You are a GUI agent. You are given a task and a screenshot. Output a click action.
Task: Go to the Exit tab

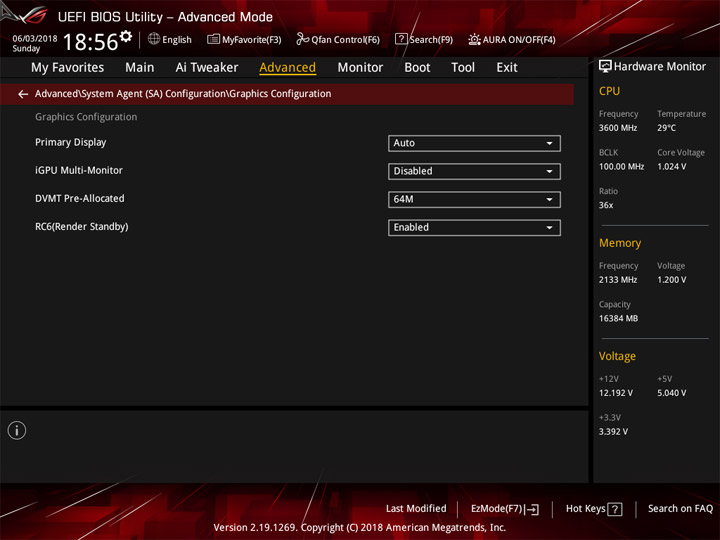pyautogui.click(x=506, y=68)
